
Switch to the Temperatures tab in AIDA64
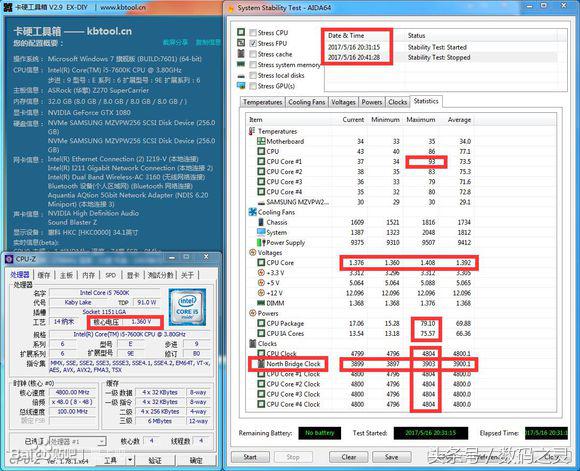[x=263, y=102]
